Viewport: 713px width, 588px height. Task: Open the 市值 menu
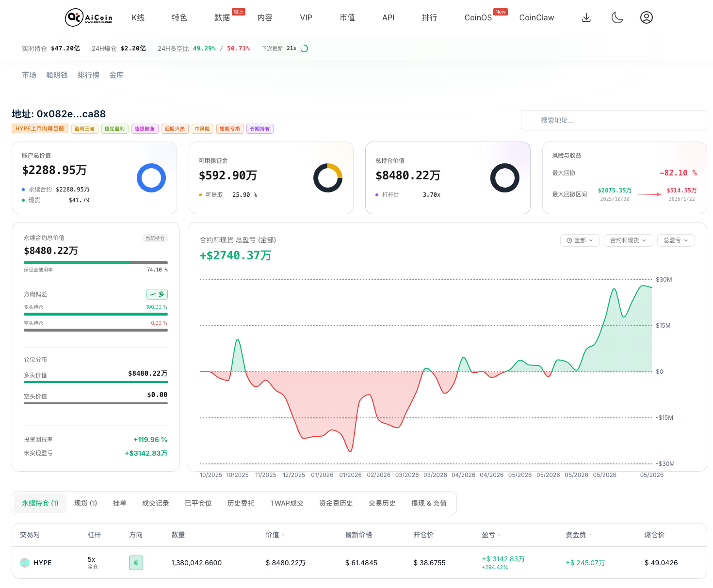[x=347, y=17]
